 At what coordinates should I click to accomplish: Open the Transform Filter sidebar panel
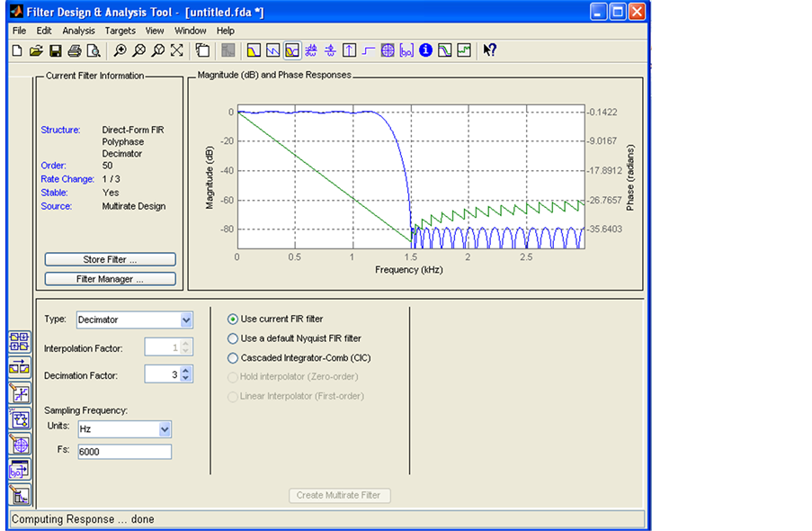(x=20, y=368)
